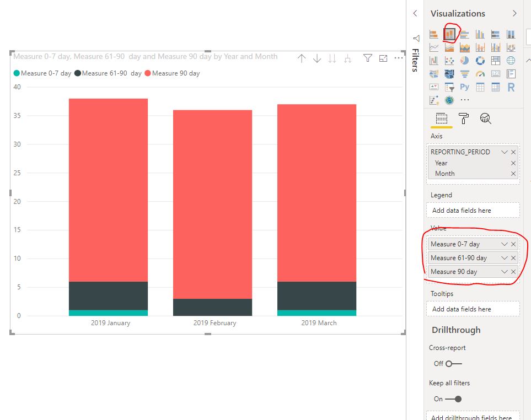This screenshot has width=531, height=420.
Task: Select the ArcGIS Maps visual
Action: [x=449, y=100]
